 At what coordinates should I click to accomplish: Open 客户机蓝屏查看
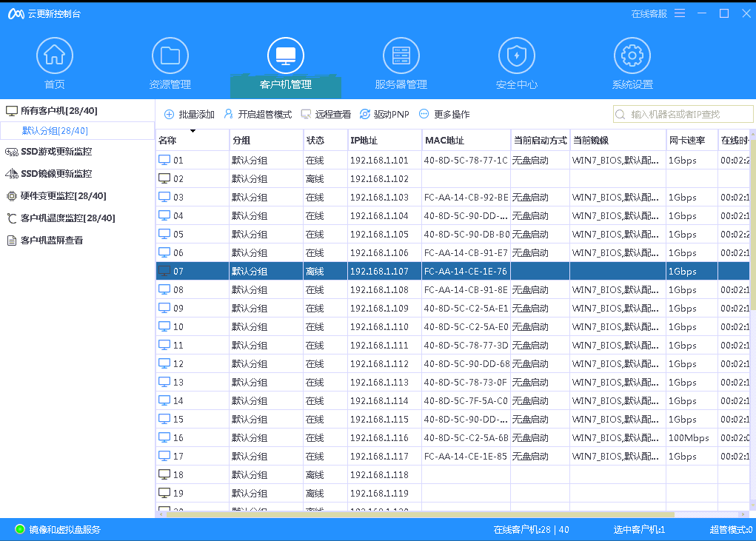click(x=45, y=241)
